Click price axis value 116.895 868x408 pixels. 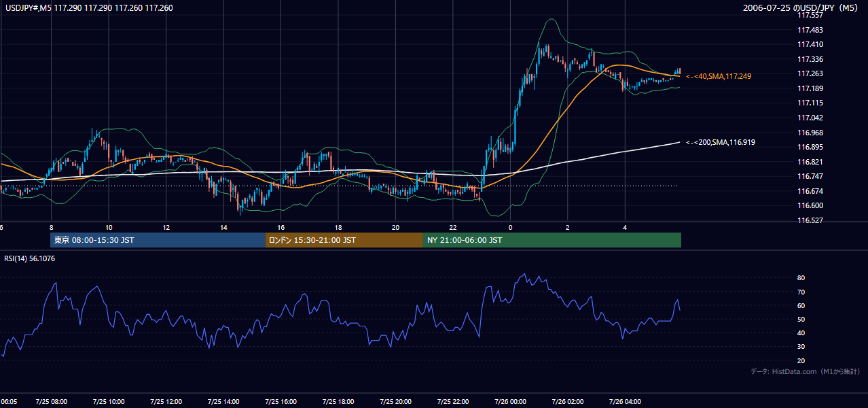(x=810, y=147)
